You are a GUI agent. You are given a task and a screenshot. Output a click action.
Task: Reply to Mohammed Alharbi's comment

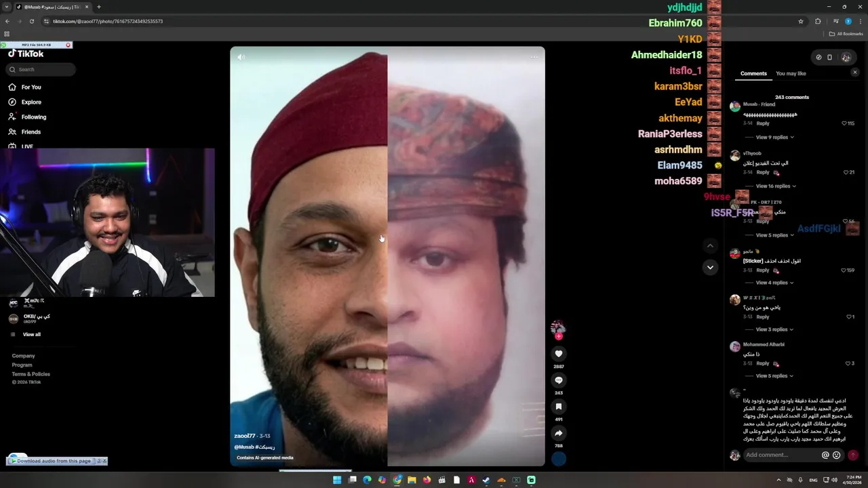click(x=763, y=363)
